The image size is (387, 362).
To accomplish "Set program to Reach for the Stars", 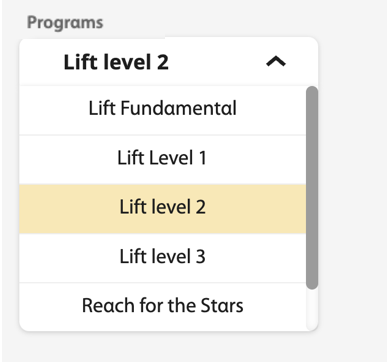I will [163, 307].
